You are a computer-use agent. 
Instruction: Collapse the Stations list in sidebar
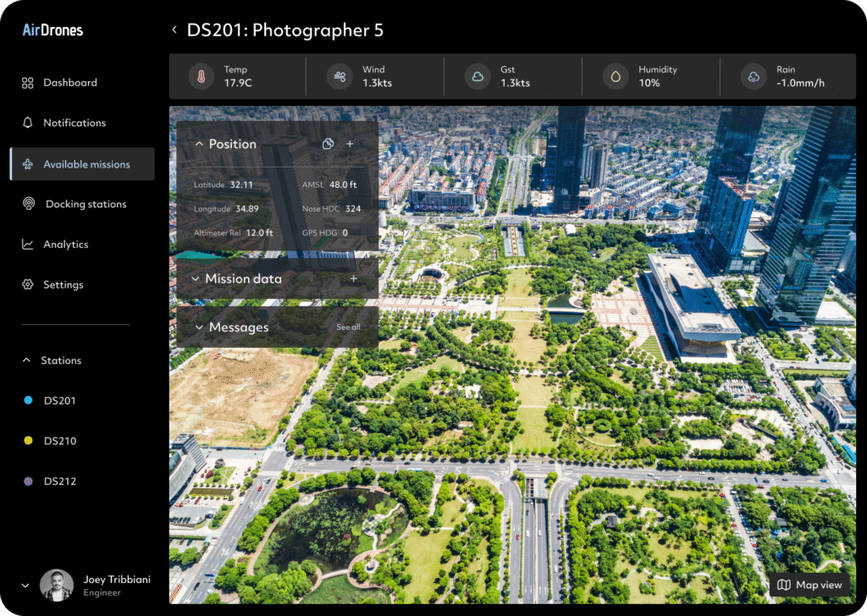click(x=26, y=360)
